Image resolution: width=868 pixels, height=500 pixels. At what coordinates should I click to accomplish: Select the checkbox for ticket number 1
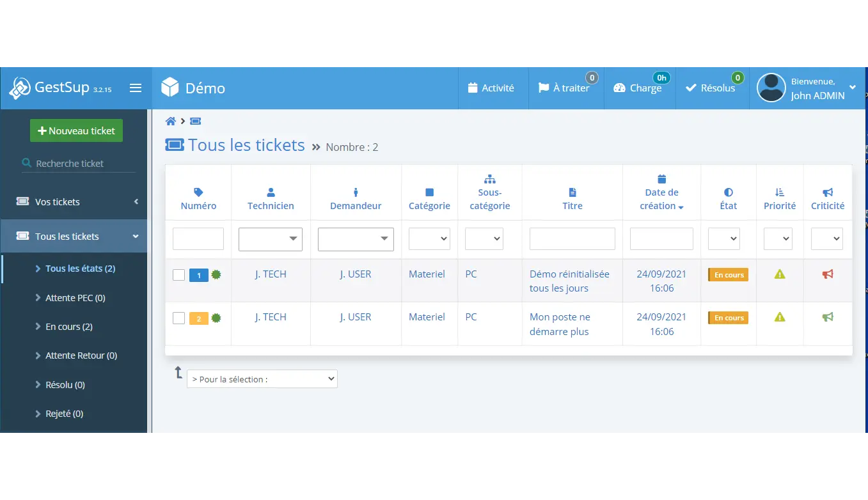point(178,274)
